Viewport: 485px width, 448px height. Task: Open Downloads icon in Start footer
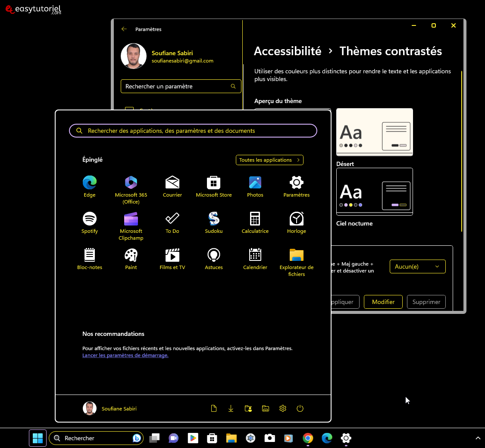tap(231, 408)
